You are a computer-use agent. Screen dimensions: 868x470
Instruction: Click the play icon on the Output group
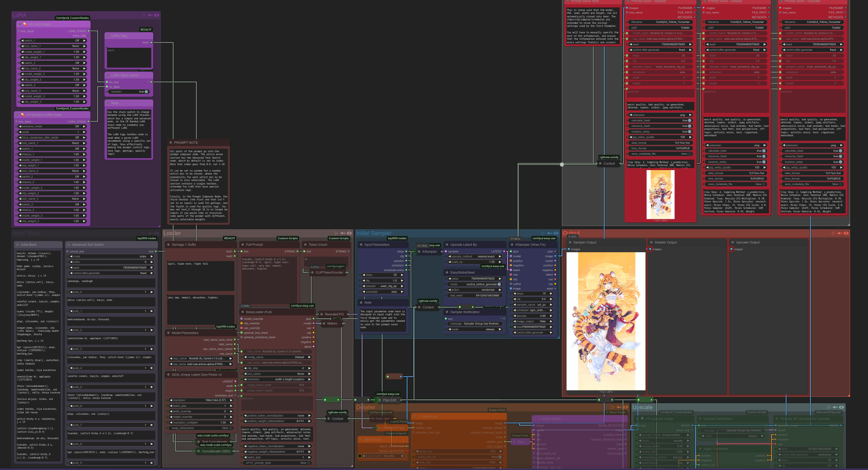pyautogui.click(x=834, y=233)
